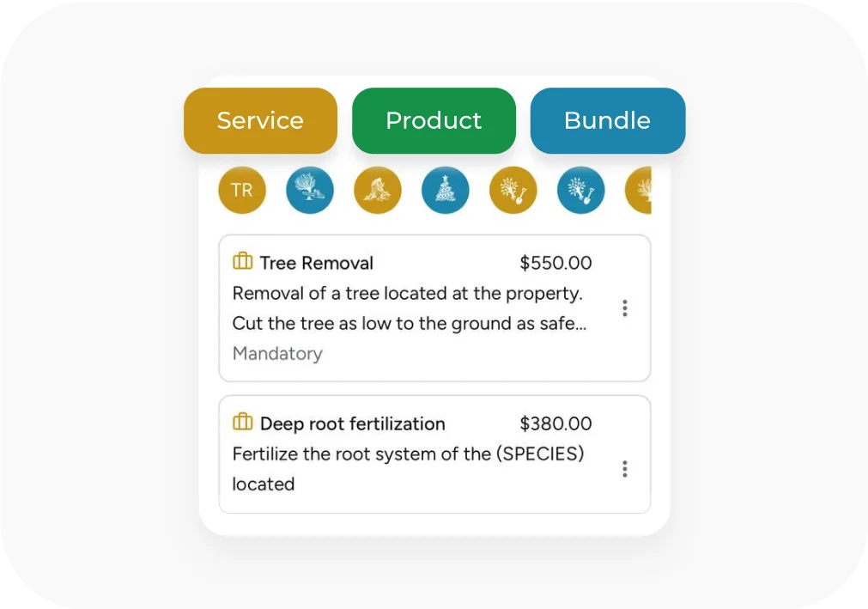The image size is (868, 609).
Task: Open the Tree Removal item title
Action: [317, 263]
